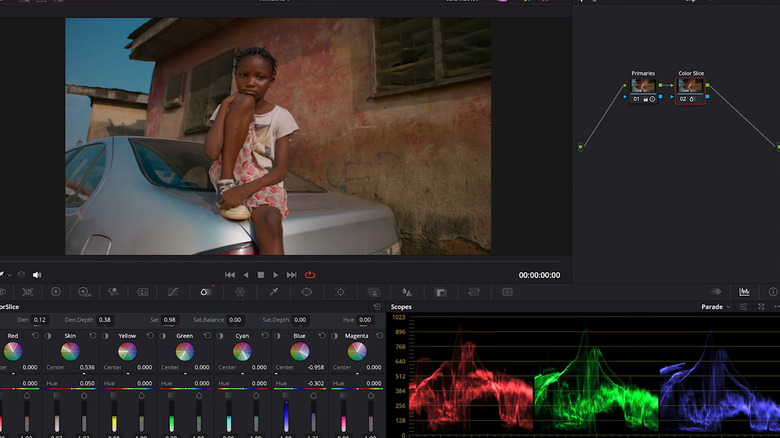Show the Scopes panel via waveform icon

coord(744,292)
